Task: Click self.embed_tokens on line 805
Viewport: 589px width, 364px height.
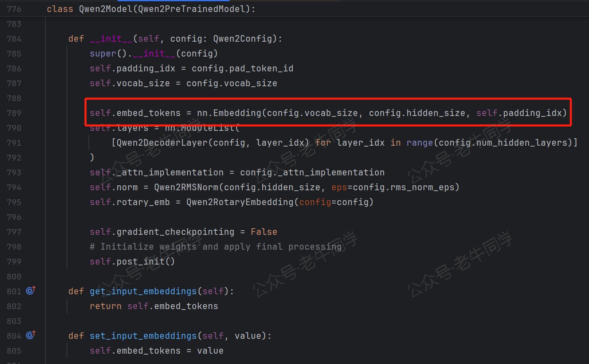Action: pos(135,351)
